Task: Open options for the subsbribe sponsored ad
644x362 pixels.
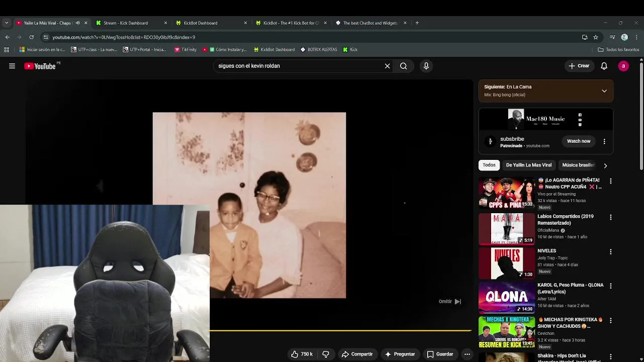Action: 604,142
